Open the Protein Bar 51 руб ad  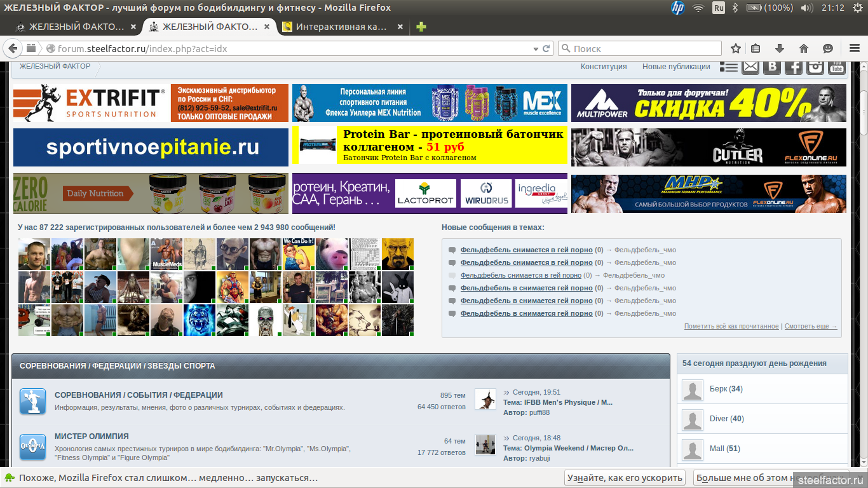pos(430,145)
